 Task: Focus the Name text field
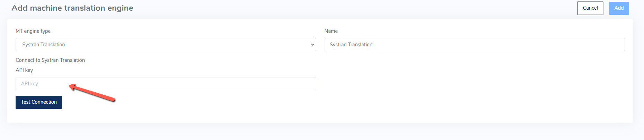click(x=475, y=45)
